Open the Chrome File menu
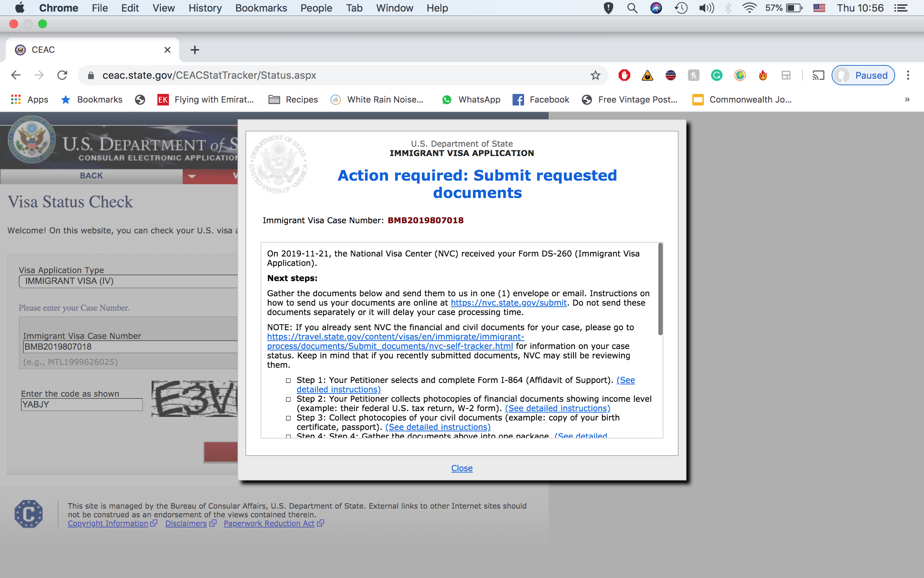The height and width of the screenshot is (578, 924). click(x=100, y=8)
